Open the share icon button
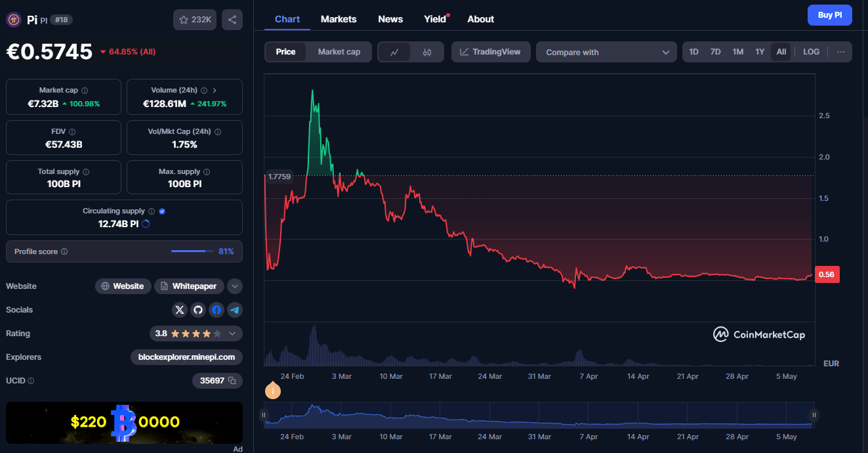Image resolution: width=868 pixels, height=453 pixels. [232, 20]
